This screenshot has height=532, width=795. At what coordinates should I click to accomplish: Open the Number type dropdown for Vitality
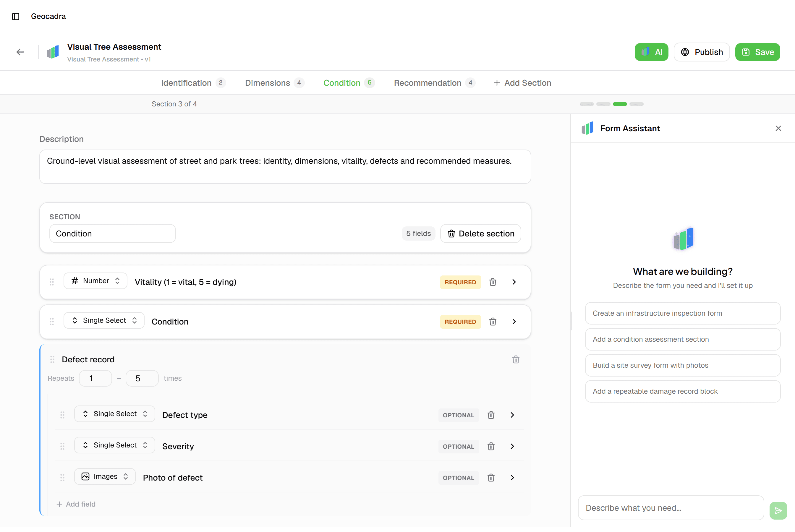[x=95, y=281]
